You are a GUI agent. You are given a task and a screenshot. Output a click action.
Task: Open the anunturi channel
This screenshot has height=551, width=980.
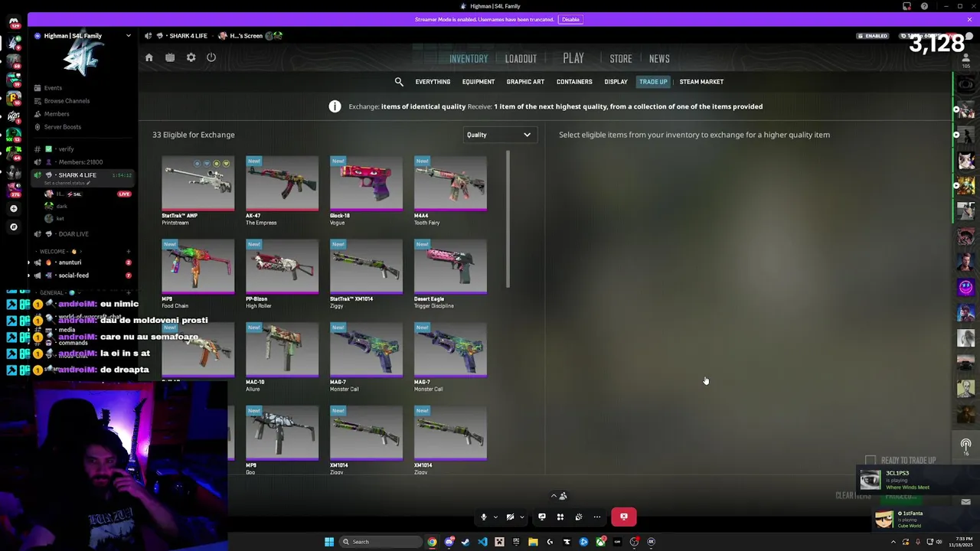click(83, 262)
